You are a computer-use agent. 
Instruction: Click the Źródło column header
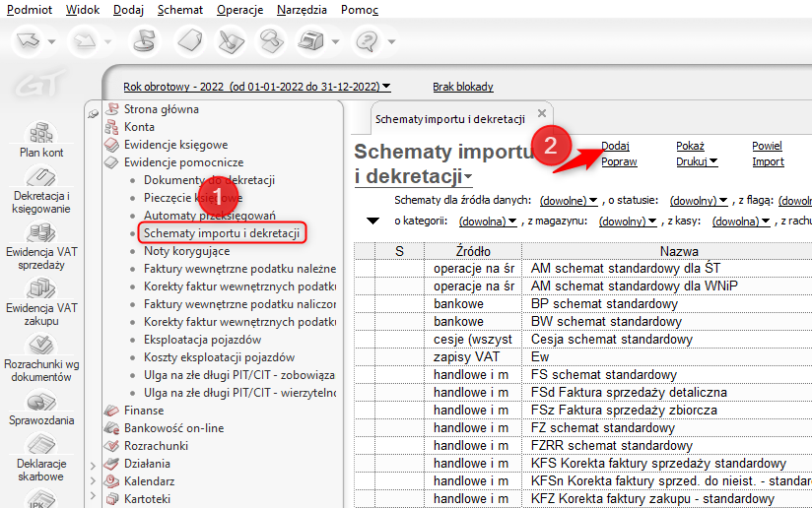click(473, 251)
